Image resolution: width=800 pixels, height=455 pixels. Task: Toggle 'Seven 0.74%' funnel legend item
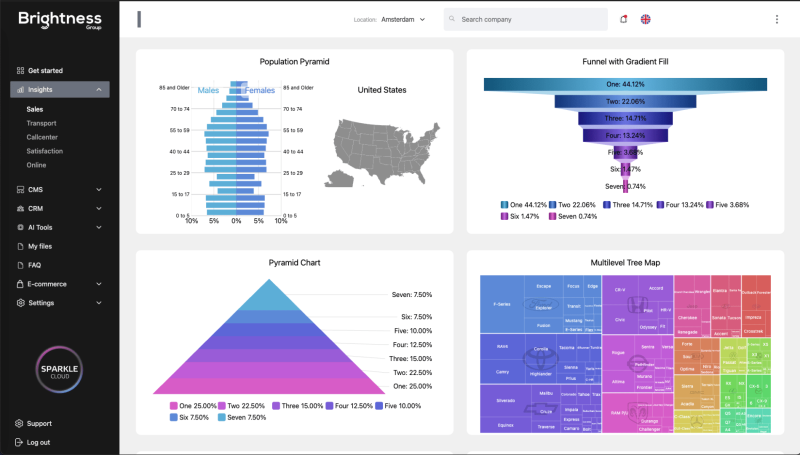[572, 216]
